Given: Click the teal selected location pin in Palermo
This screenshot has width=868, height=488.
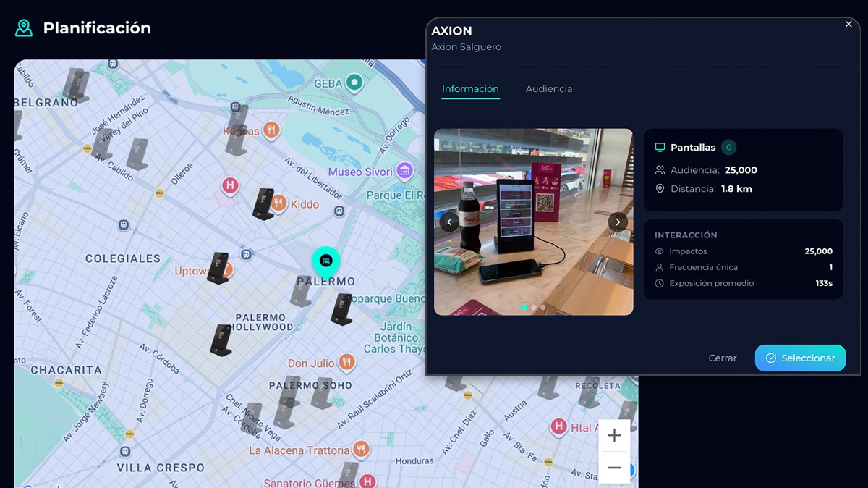Looking at the screenshot, I should tap(325, 261).
